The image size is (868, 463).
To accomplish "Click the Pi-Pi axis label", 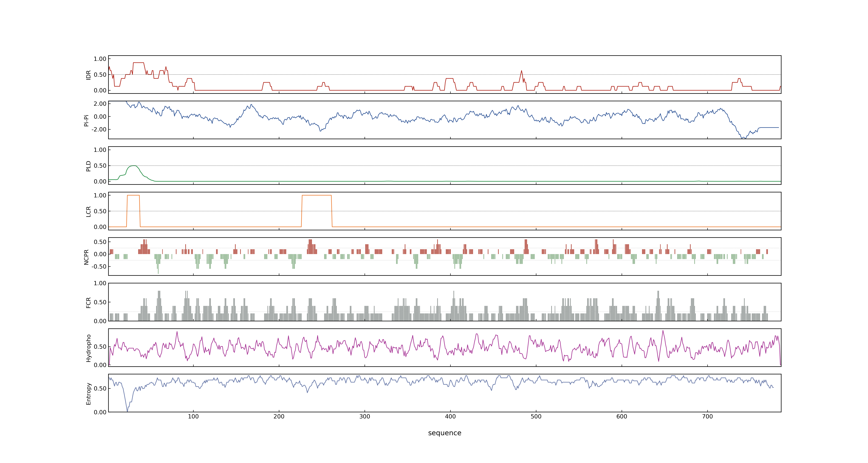I will pyautogui.click(x=86, y=120).
